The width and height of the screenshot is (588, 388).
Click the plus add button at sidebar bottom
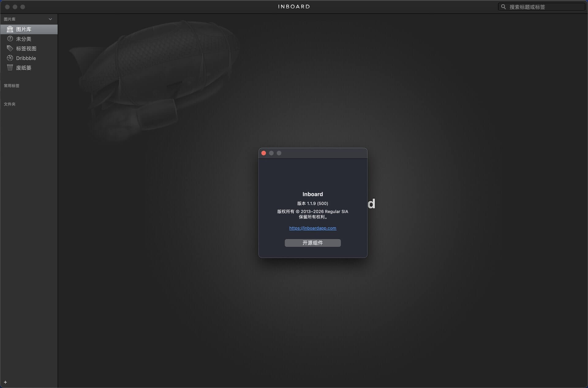click(x=5, y=382)
